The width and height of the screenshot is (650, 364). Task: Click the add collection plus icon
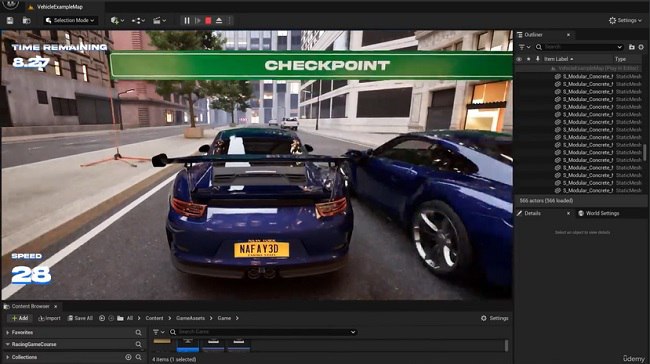tap(129, 357)
